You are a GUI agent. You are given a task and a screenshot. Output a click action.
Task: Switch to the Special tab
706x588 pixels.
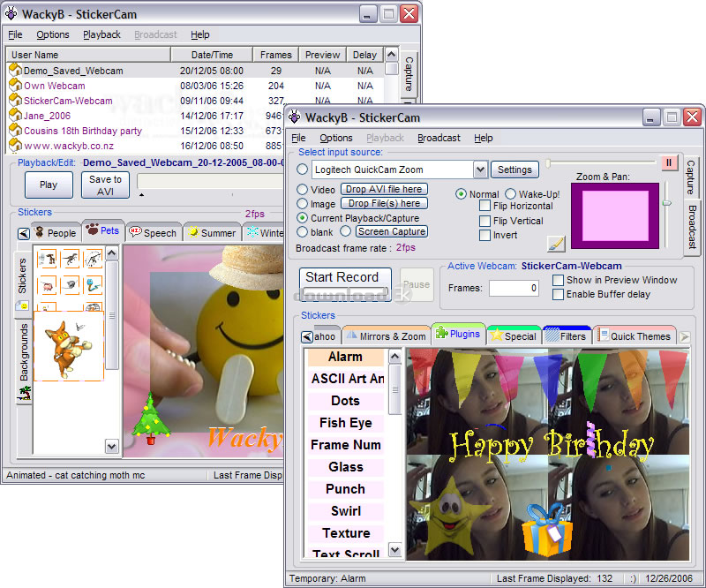click(x=514, y=336)
